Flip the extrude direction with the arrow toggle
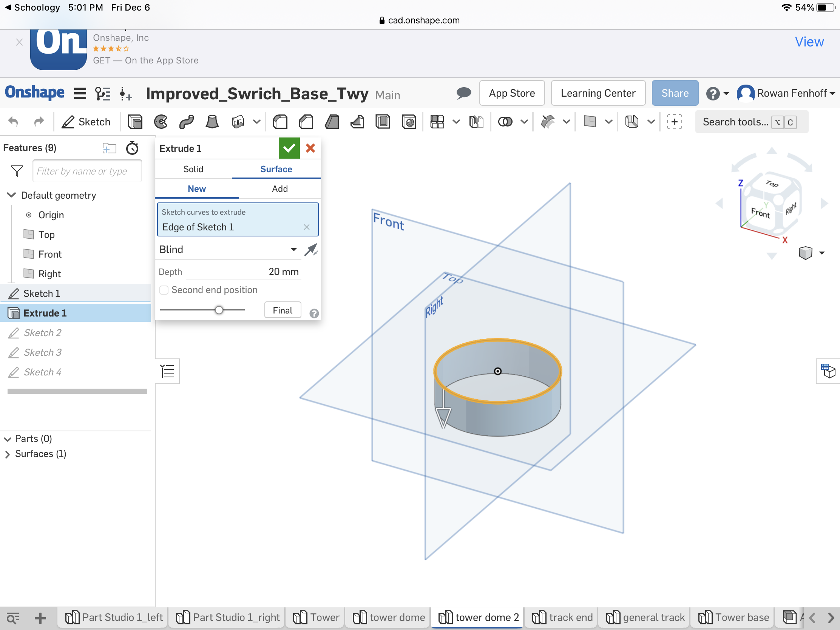 [311, 250]
